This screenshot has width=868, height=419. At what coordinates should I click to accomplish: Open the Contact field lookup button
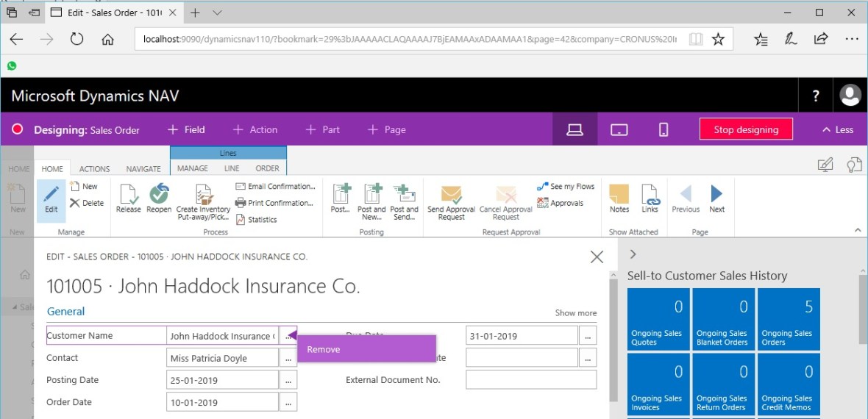[288, 358]
